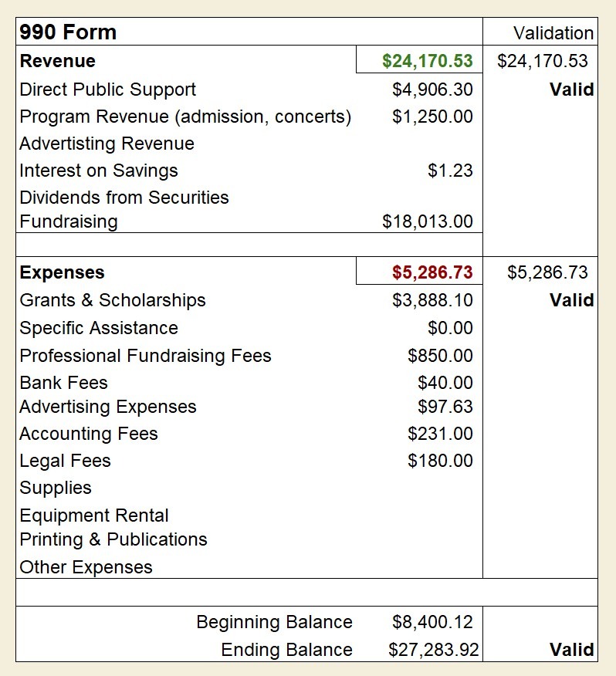Click the red Expenses total $5,286.73
The width and height of the screenshot is (616, 676).
[x=432, y=272]
